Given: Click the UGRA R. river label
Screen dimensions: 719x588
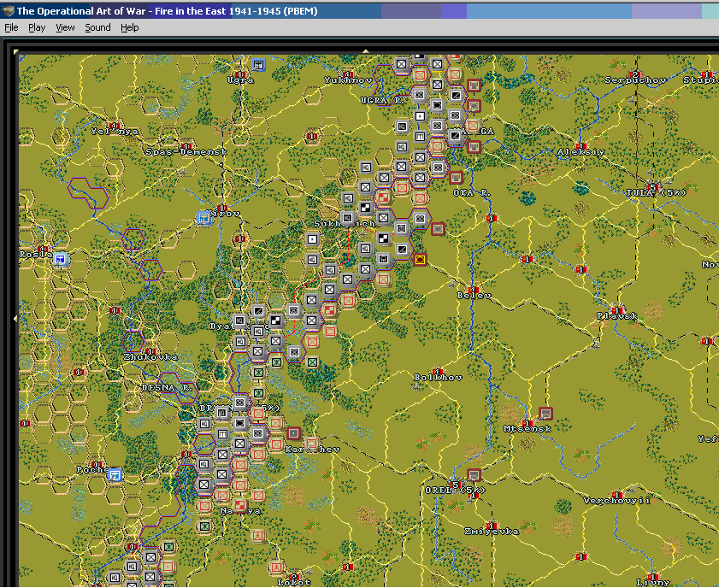Looking at the screenshot, I should tap(382, 101).
